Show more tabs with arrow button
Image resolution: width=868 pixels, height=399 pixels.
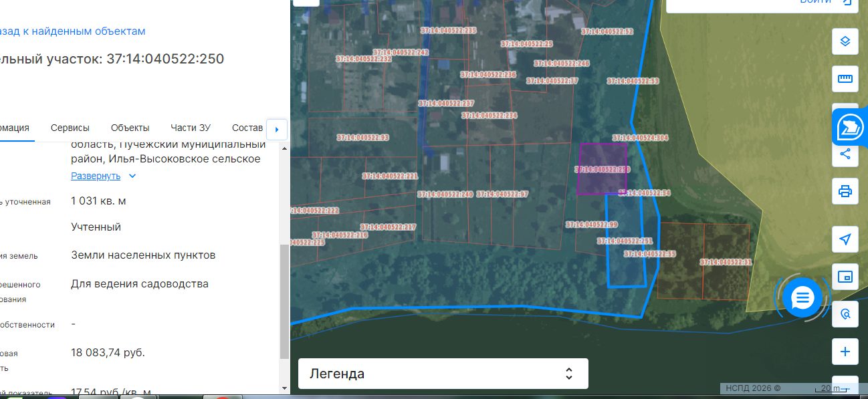[x=277, y=128]
